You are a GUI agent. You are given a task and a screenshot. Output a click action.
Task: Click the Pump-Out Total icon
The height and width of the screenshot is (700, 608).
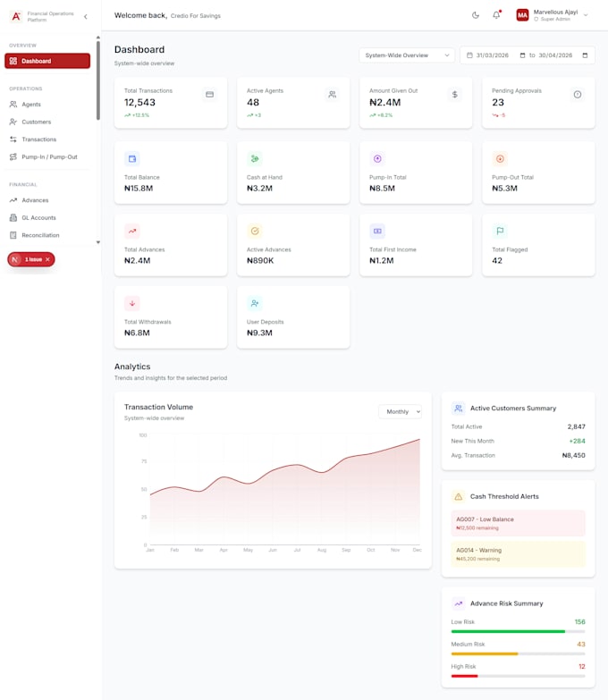point(500,158)
